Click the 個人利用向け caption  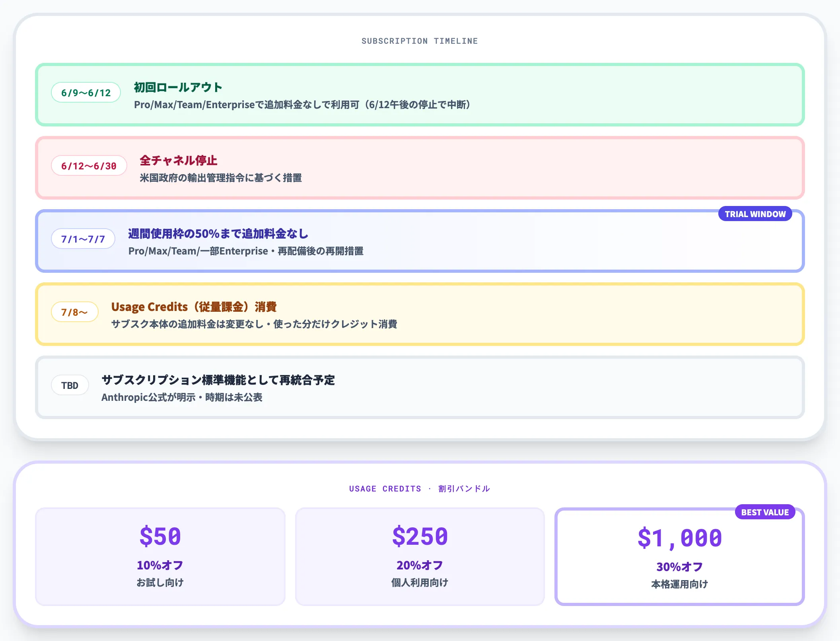click(x=420, y=583)
